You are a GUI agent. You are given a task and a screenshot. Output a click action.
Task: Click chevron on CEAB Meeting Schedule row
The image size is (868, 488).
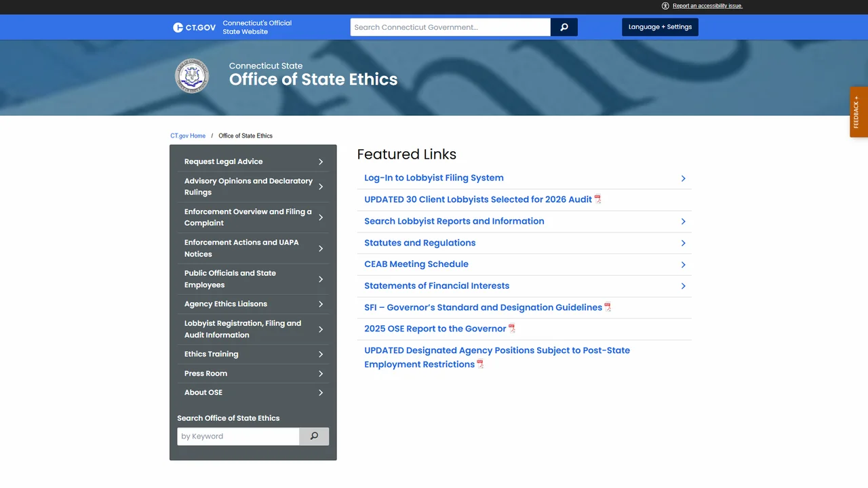683,265
